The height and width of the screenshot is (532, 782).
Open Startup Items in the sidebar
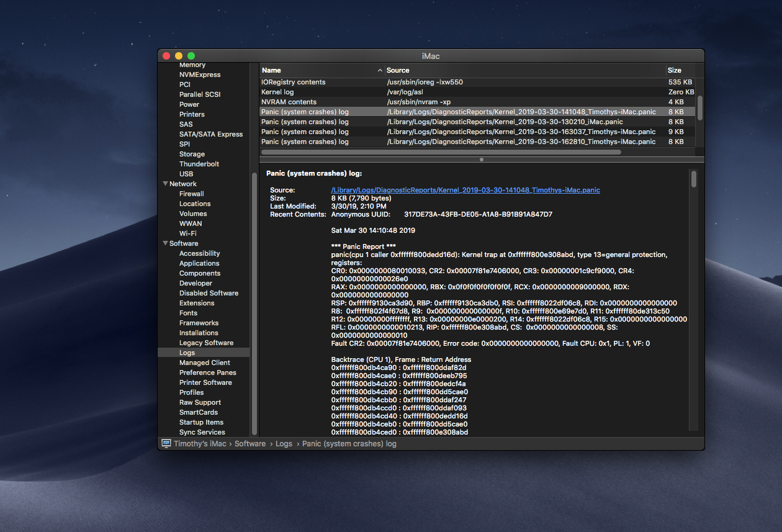point(201,422)
